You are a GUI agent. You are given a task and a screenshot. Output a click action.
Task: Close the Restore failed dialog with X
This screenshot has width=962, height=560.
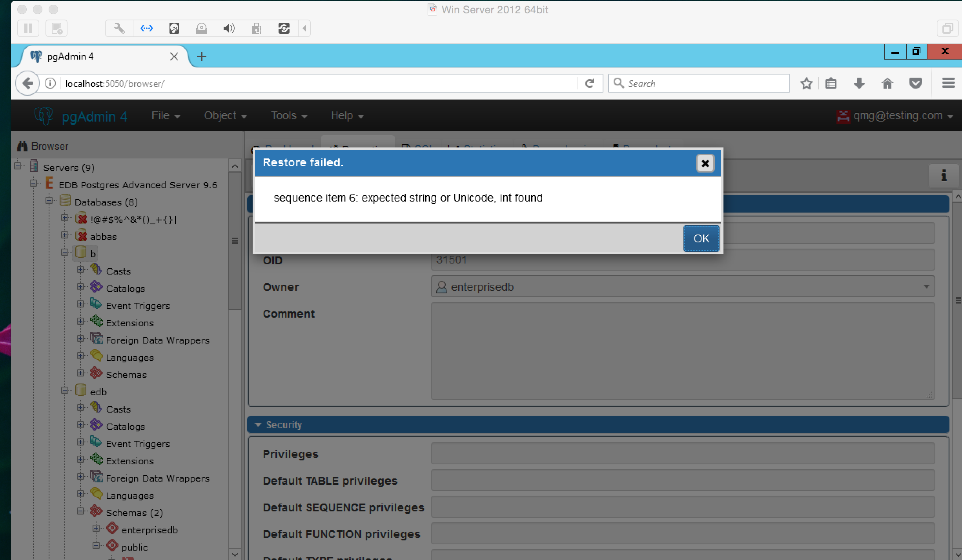point(705,163)
